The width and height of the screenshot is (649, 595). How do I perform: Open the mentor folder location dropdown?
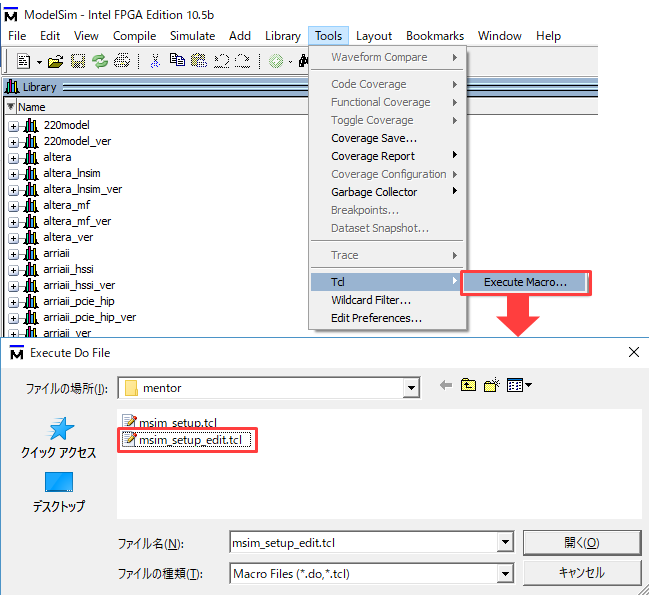click(411, 388)
